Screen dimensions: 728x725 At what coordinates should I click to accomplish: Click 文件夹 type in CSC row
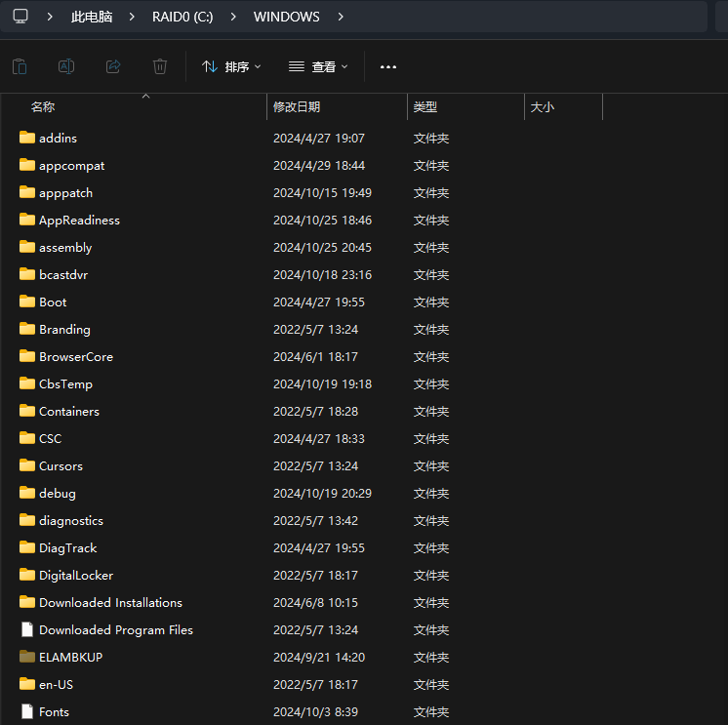click(431, 439)
